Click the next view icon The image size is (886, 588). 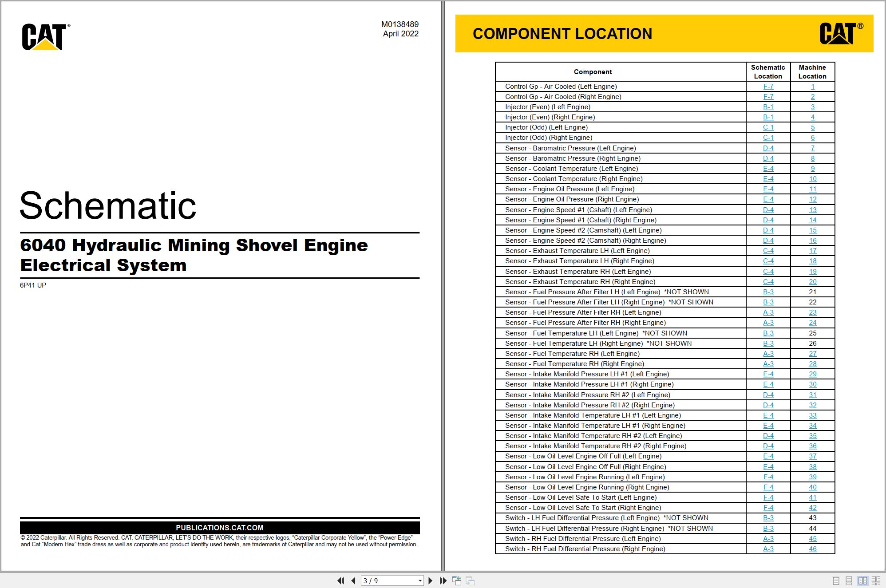pyautogui.click(x=471, y=580)
